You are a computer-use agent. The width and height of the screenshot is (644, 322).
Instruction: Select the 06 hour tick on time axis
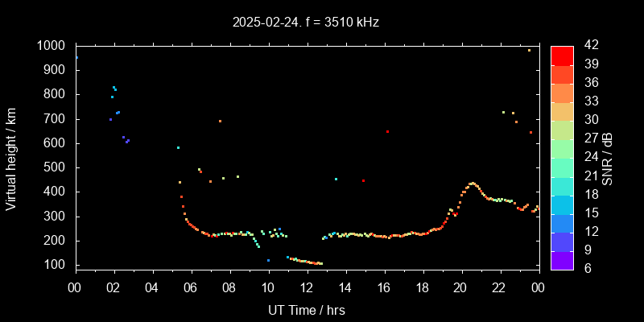coord(191,287)
